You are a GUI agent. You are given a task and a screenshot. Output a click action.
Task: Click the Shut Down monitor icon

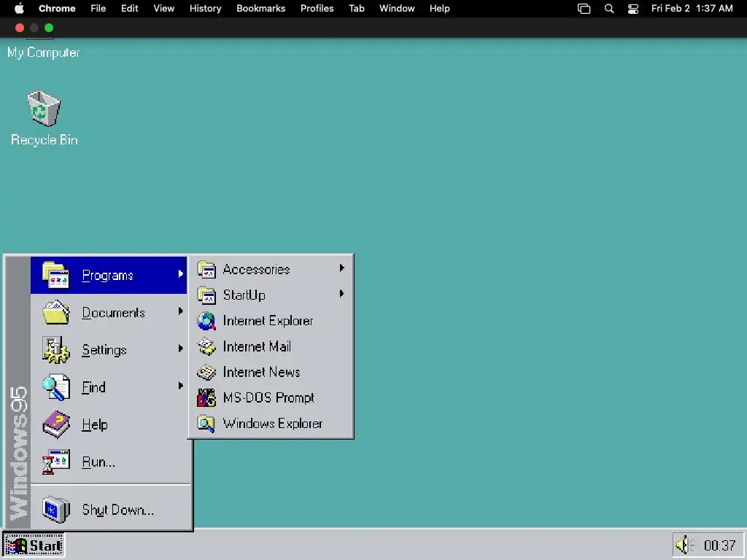(55, 510)
